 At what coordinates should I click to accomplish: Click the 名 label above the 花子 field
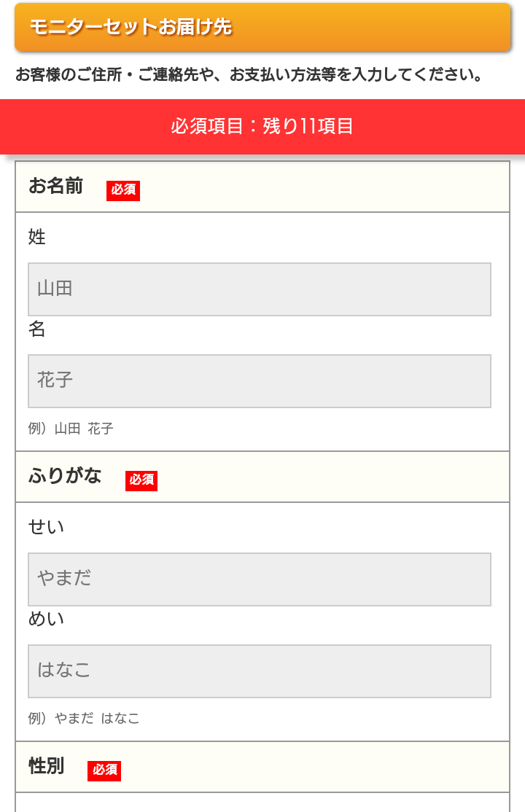tap(37, 329)
